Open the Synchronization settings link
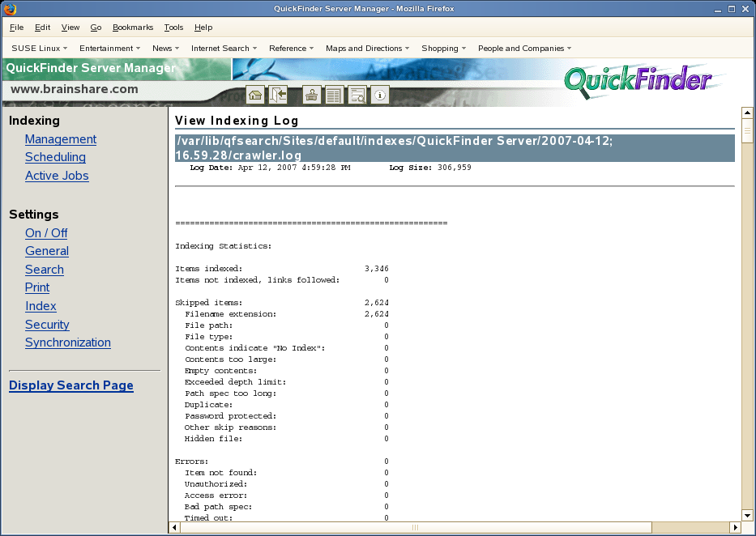 tap(68, 342)
